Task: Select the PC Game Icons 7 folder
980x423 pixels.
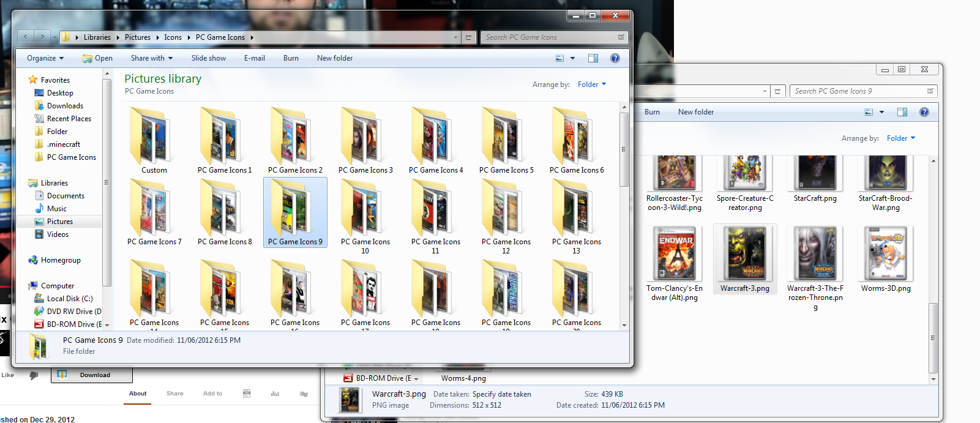Action: pos(154,212)
